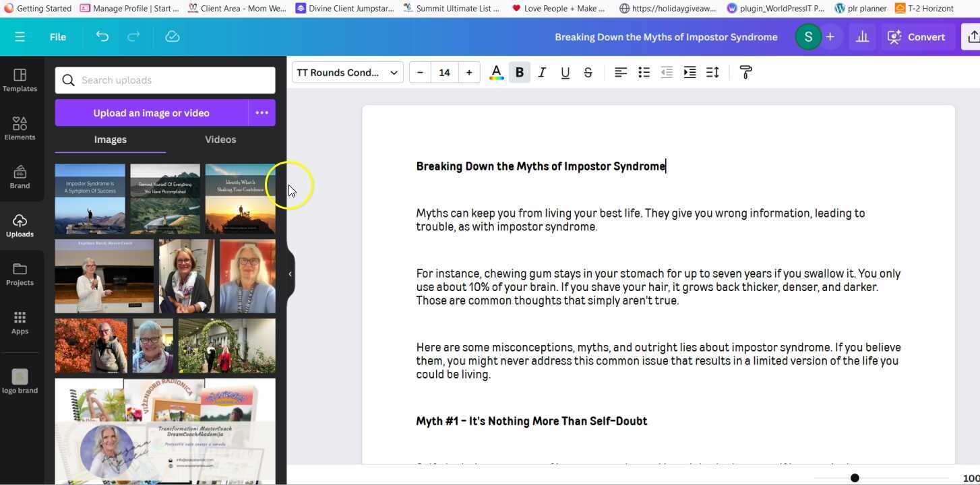Open the text color picker
The height and width of the screenshot is (485, 980).
pos(496,73)
